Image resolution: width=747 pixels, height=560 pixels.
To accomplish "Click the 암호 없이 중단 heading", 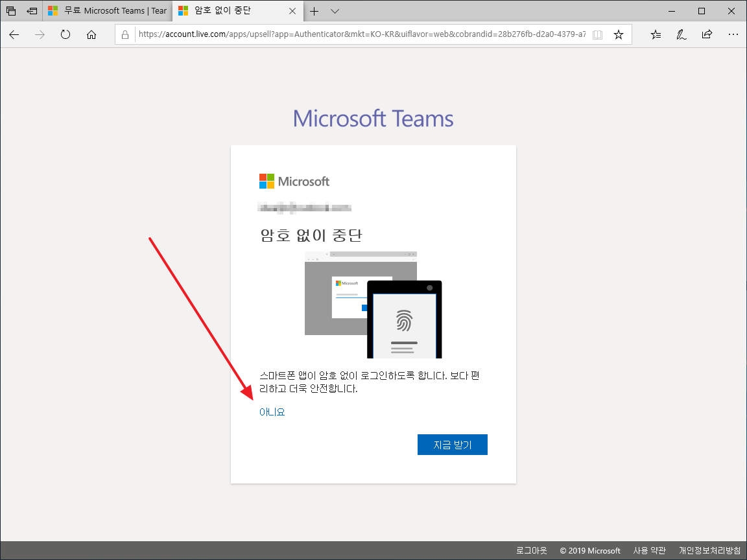I will click(311, 235).
